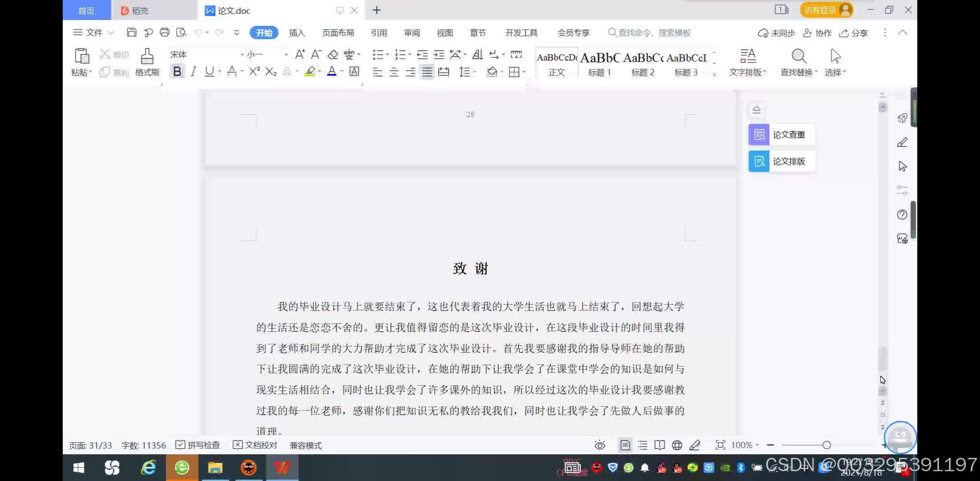Open the 引用 ribbon tab
Image resolution: width=980 pixels, height=481 pixels.
[x=379, y=33]
